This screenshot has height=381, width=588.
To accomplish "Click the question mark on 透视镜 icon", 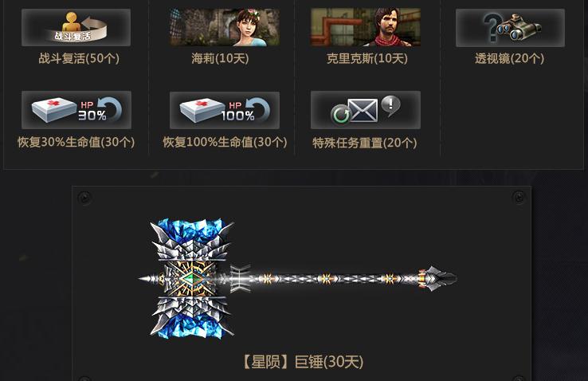I will coord(492,26).
